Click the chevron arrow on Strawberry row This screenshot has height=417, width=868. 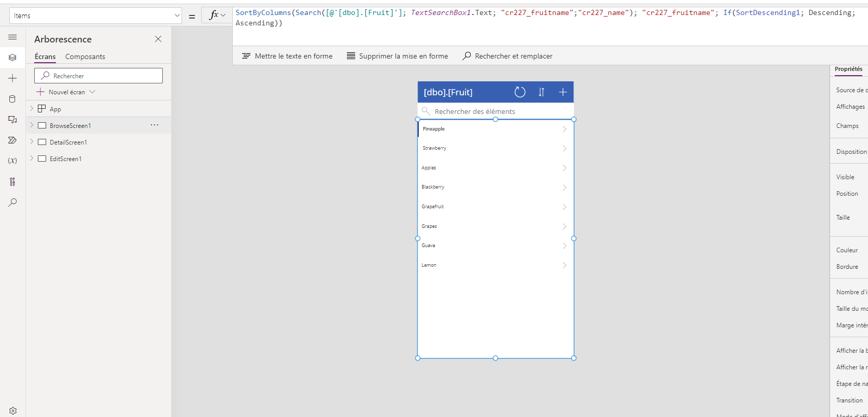tap(565, 149)
